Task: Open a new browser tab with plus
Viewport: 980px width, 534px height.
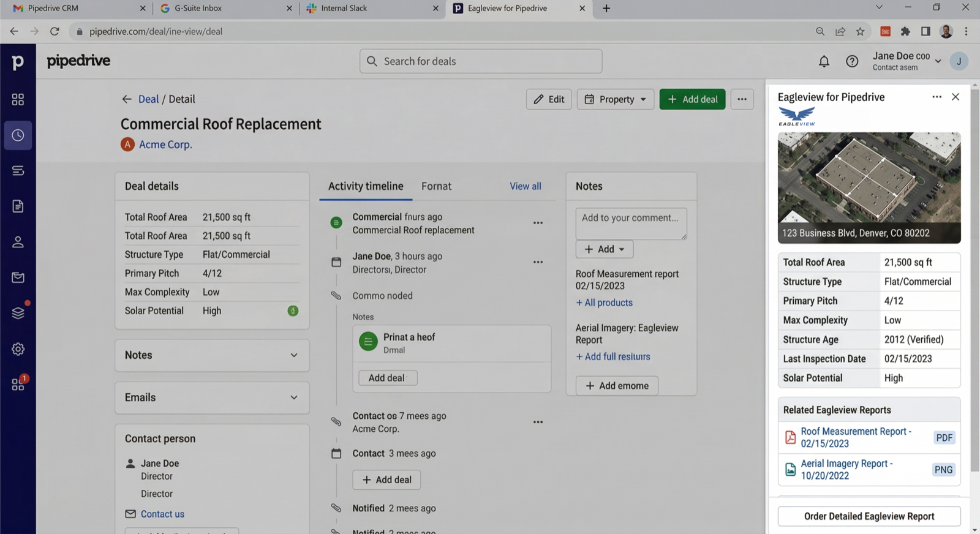Action: click(x=606, y=9)
